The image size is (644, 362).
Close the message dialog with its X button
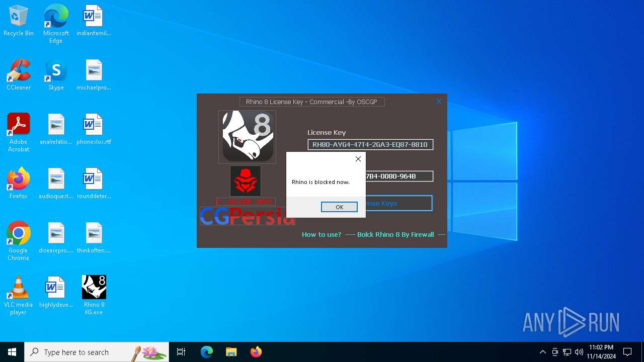coord(358,159)
